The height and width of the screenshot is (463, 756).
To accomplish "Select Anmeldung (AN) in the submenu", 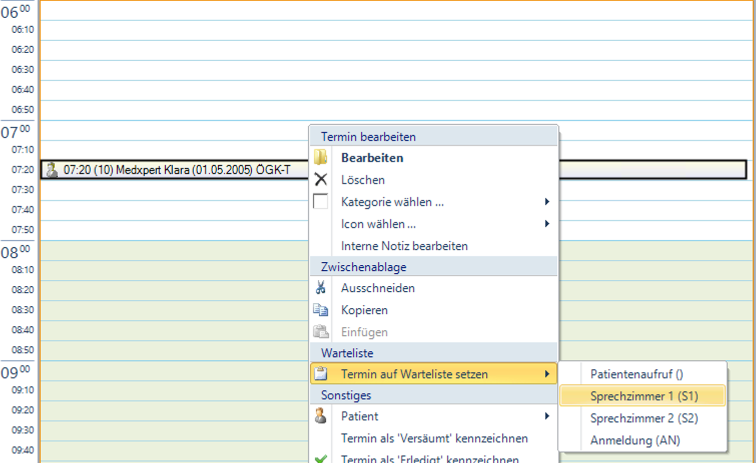I will pyautogui.click(x=634, y=440).
